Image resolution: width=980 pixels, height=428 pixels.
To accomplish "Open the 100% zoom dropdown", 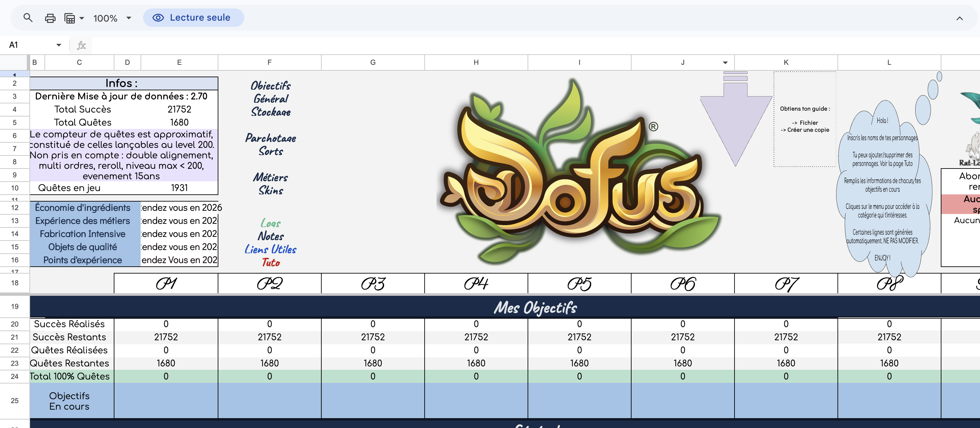I will (112, 18).
